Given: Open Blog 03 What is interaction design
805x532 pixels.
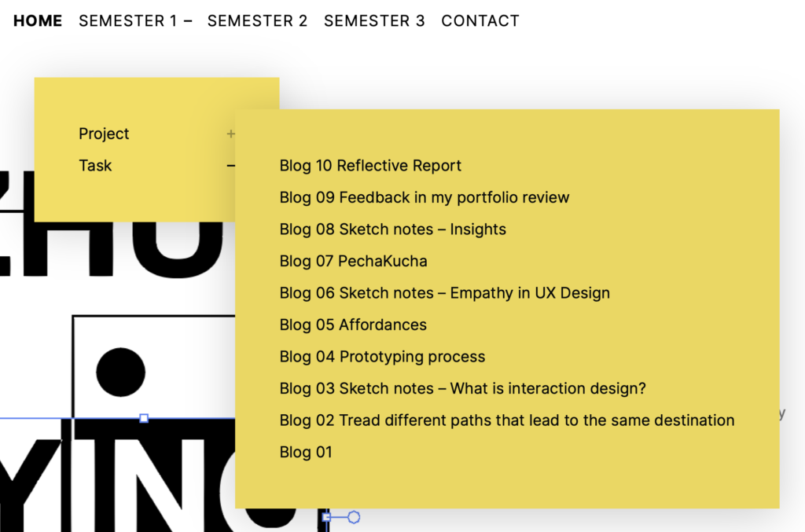Looking at the screenshot, I should 462,388.
